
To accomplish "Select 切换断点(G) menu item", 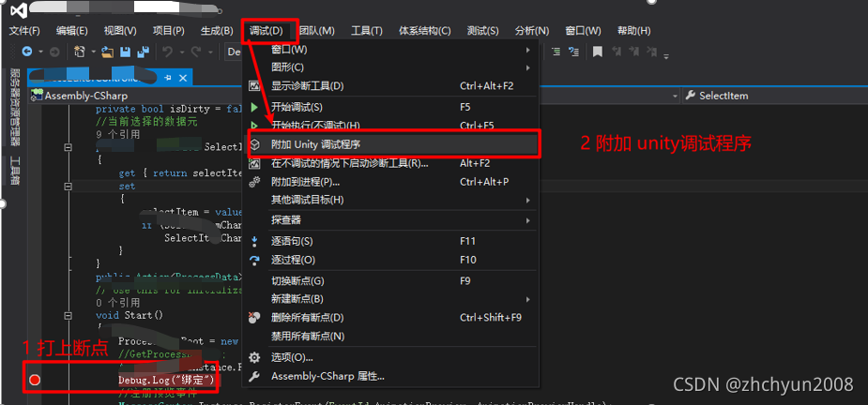I will click(x=392, y=281).
